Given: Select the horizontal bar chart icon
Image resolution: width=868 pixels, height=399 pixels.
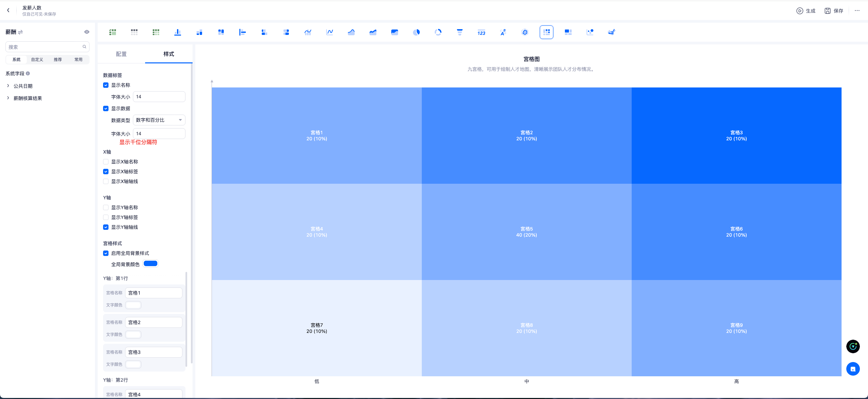Looking at the screenshot, I should (243, 32).
